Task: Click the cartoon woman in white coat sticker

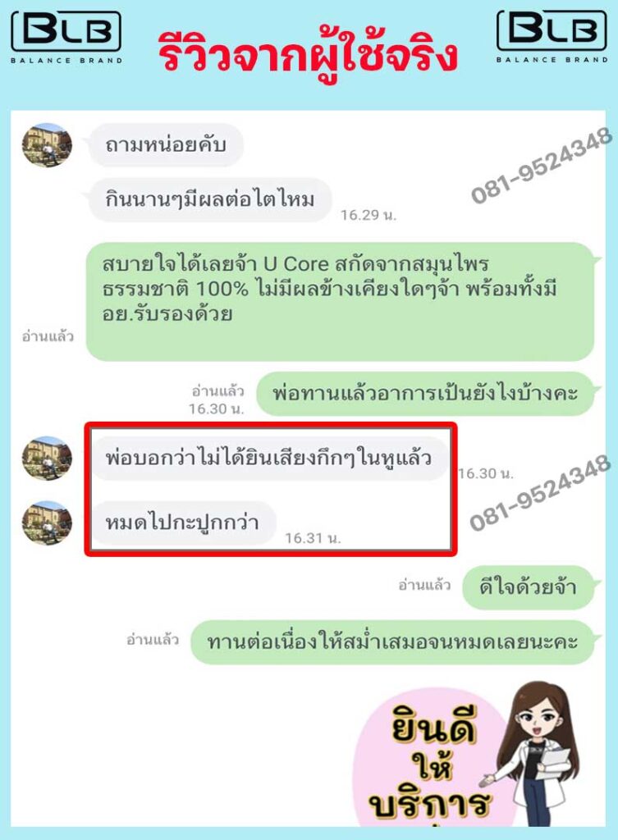Action: pos(533,755)
